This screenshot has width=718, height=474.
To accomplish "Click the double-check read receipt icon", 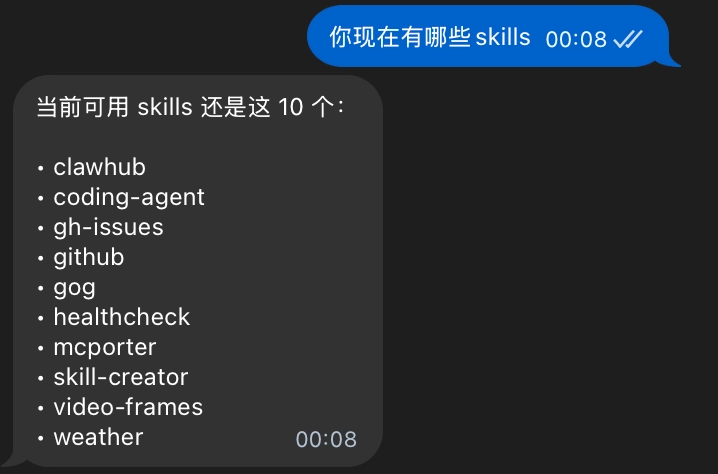I will point(628,39).
